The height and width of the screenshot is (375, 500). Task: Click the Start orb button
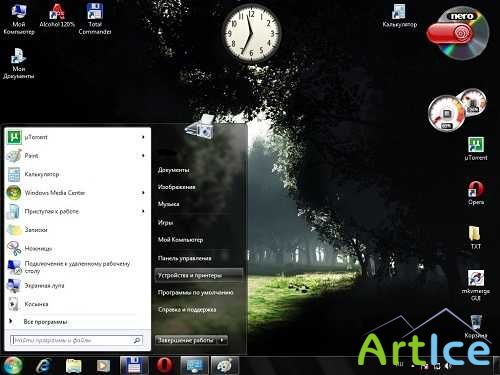[x=13, y=365]
